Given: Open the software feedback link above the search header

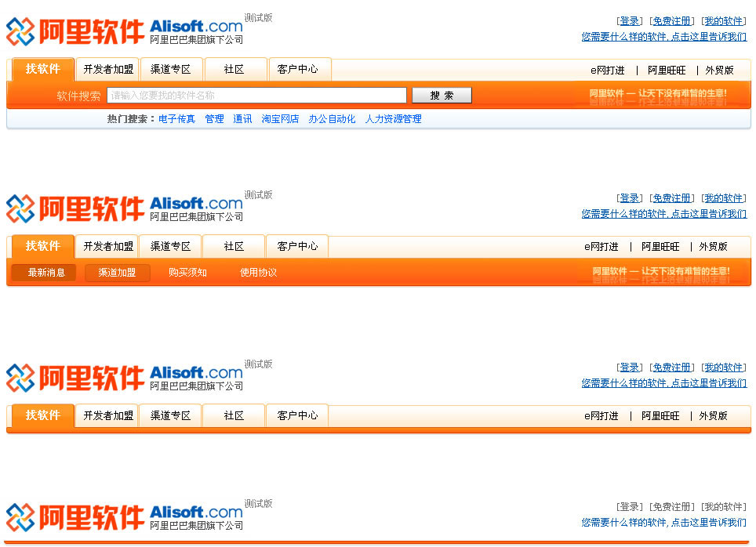Looking at the screenshot, I should (x=664, y=37).
